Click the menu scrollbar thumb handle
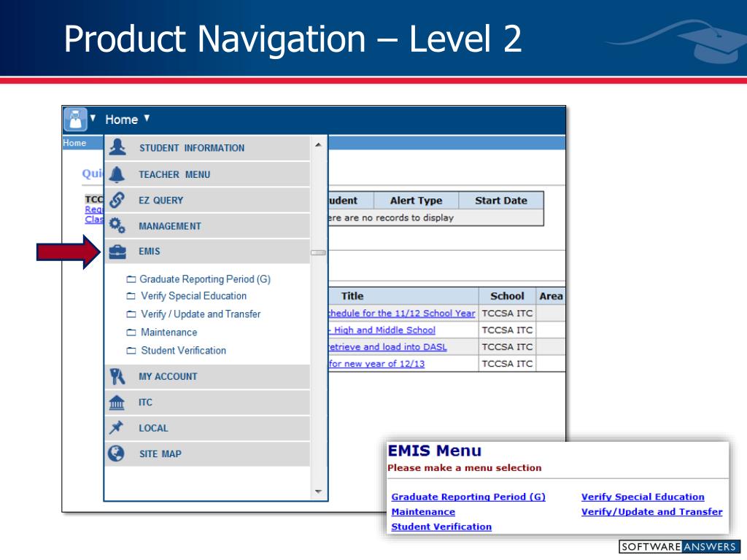747x560 pixels. click(x=318, y=253)
